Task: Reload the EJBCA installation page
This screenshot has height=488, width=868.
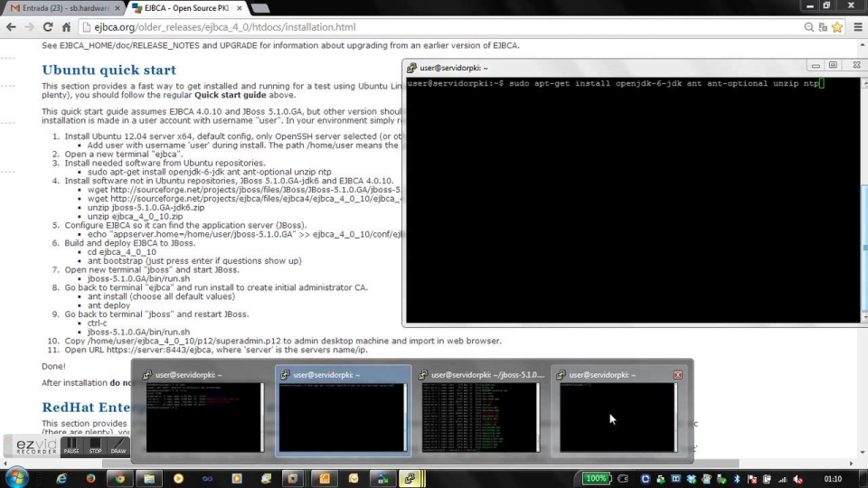Action: (48, 27)
